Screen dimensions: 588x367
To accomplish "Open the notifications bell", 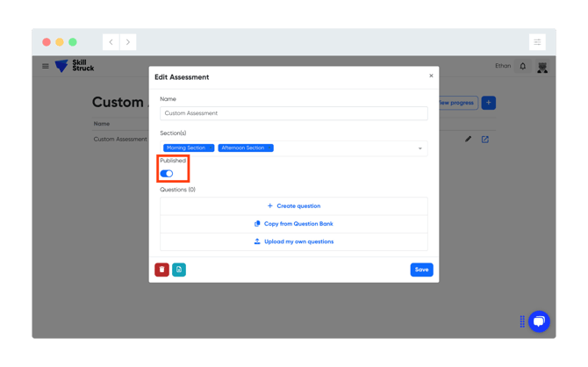I will pyautogui.click(x=523, y=67).
